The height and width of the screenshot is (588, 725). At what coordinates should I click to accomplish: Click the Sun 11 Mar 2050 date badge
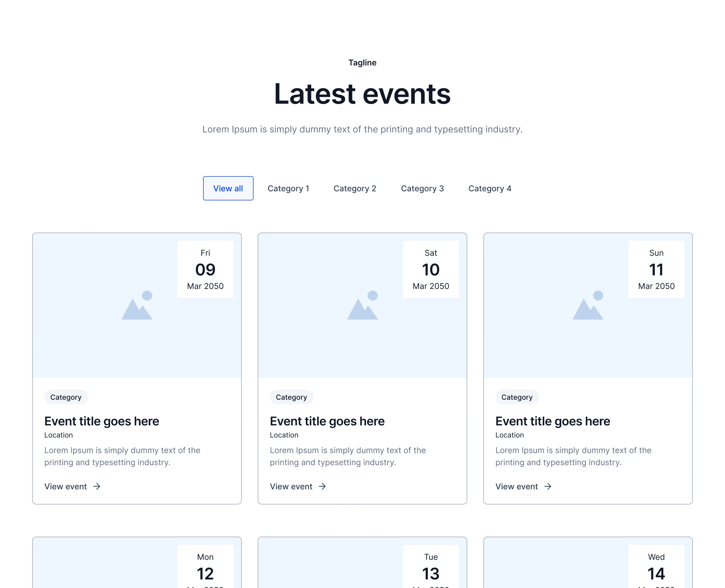[x=657, y=269]
